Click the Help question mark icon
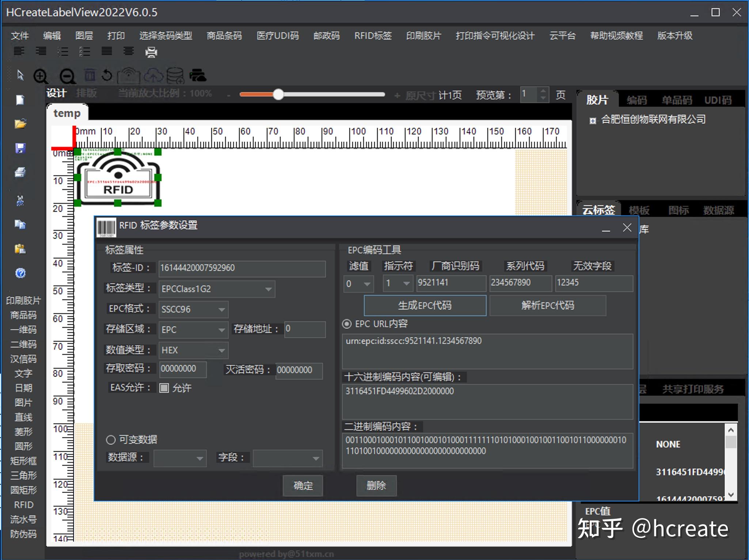 [21, 273]
